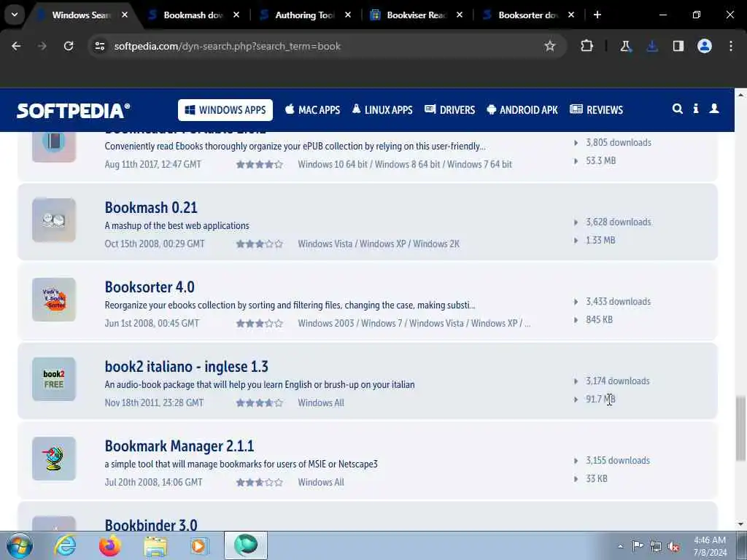Open the tab search dropdown arrow

pyautogui.click(x=15, y=15)
